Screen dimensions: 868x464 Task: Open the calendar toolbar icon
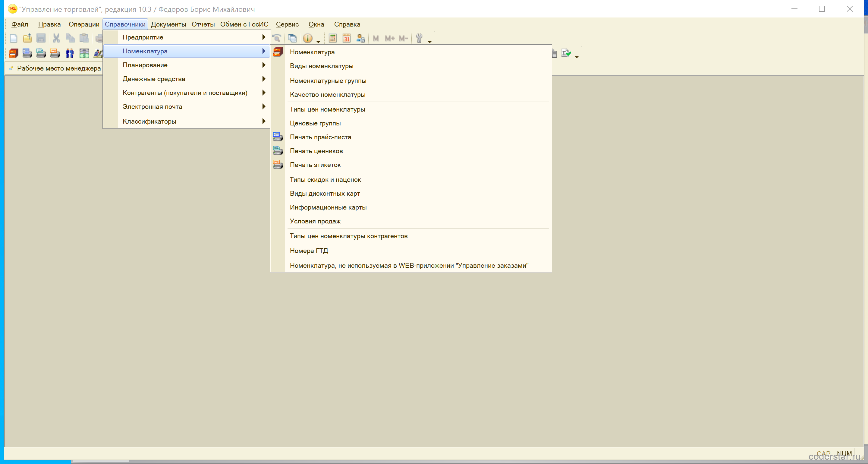pos(346,38)
